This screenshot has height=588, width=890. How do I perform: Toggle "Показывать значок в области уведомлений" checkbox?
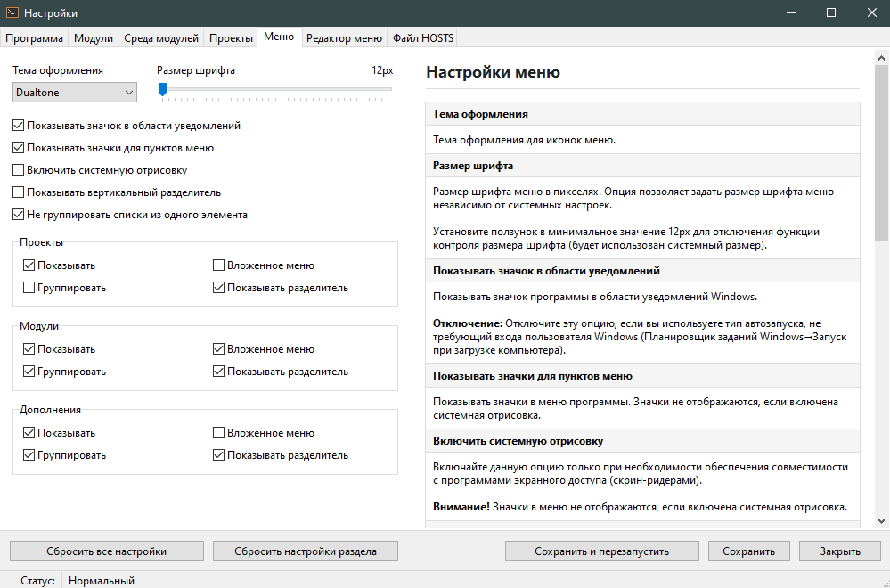[19, 126]
